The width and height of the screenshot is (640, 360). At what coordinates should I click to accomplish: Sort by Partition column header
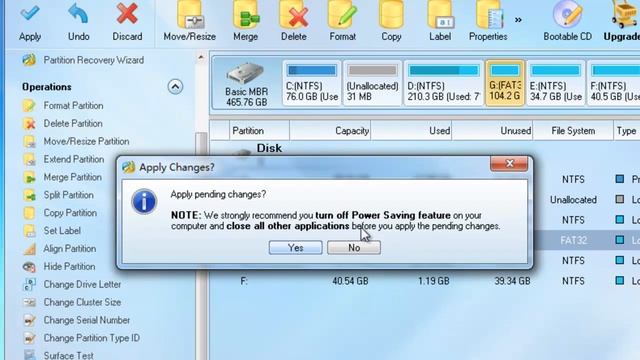(259, 131)
